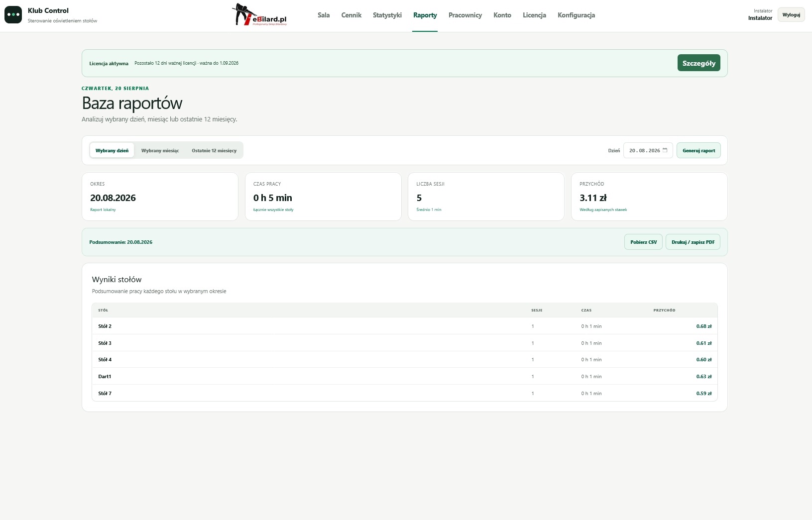The image size is (812, 520).
Task: Click the 0.60 zł revenue cell
Action: [704, 360]
